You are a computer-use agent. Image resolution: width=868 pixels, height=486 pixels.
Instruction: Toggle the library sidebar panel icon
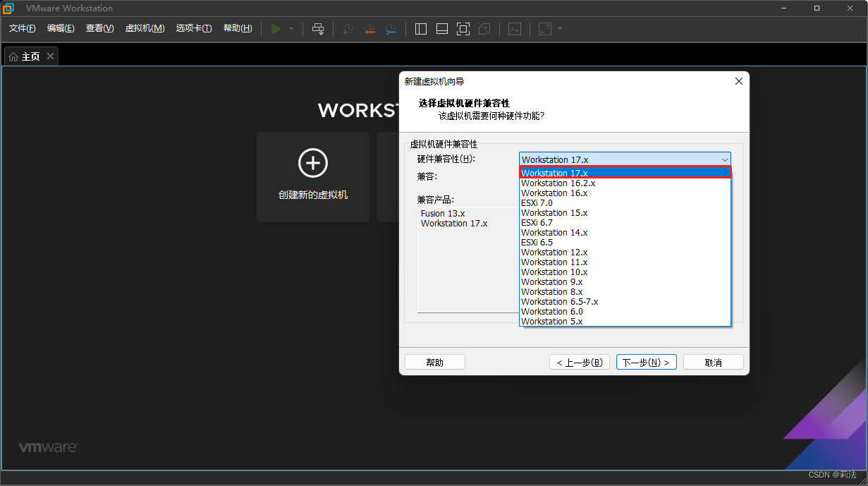[x=421, y=29]
